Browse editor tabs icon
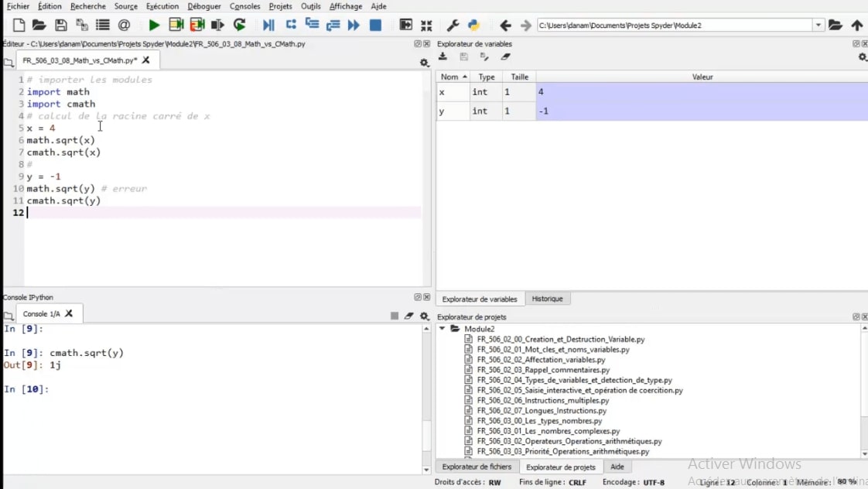The width and height of the screenshot is (868, 489). 9,63
